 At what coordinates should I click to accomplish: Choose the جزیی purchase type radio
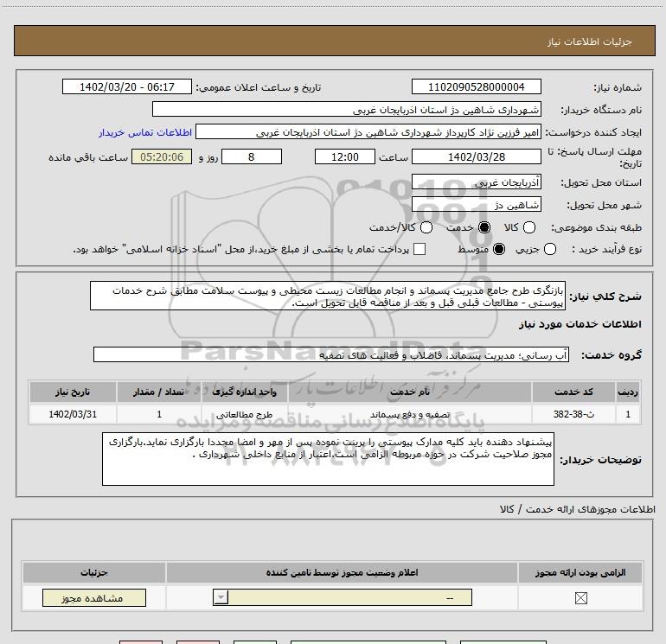[x=549, y=249]
